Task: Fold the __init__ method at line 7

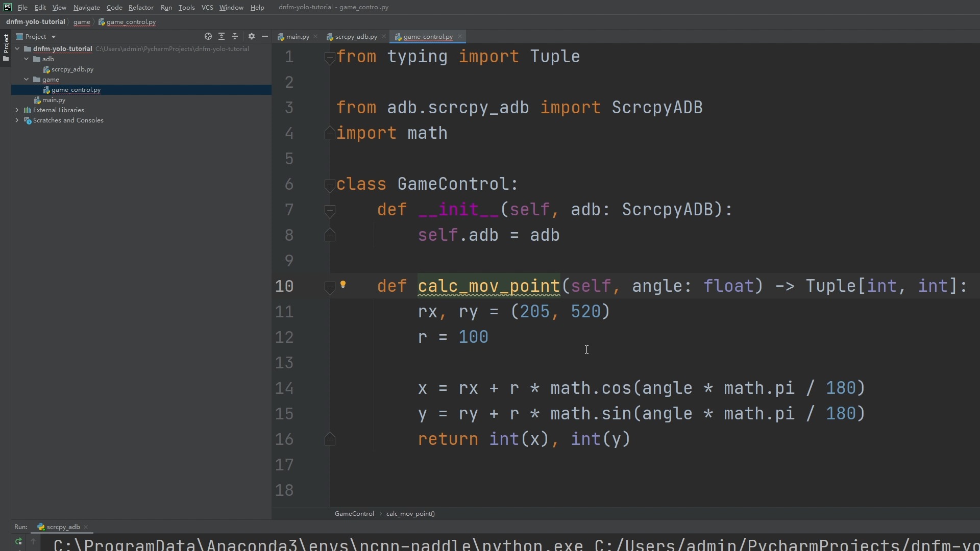Action: point(330,210)
